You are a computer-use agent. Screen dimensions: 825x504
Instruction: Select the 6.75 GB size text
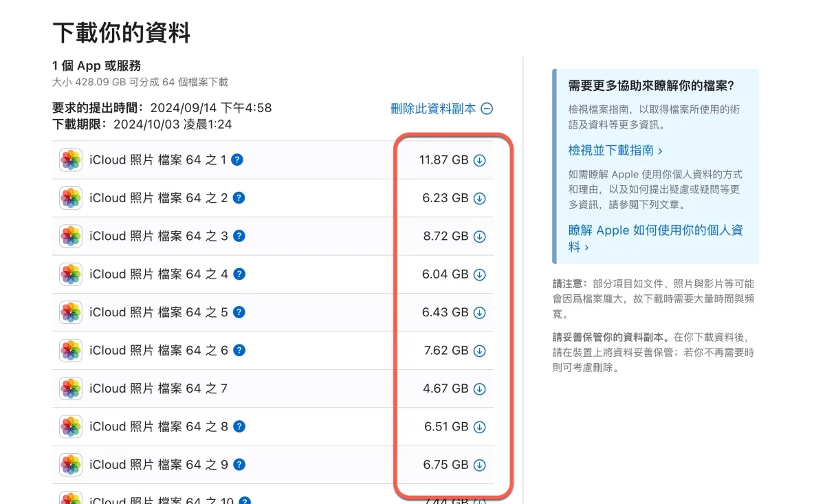pos(445,465)
